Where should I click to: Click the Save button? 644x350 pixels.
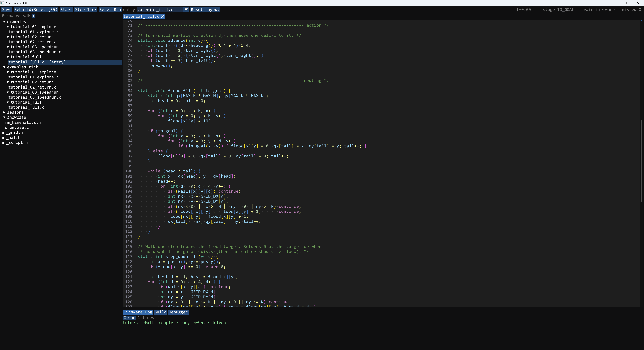7,10
